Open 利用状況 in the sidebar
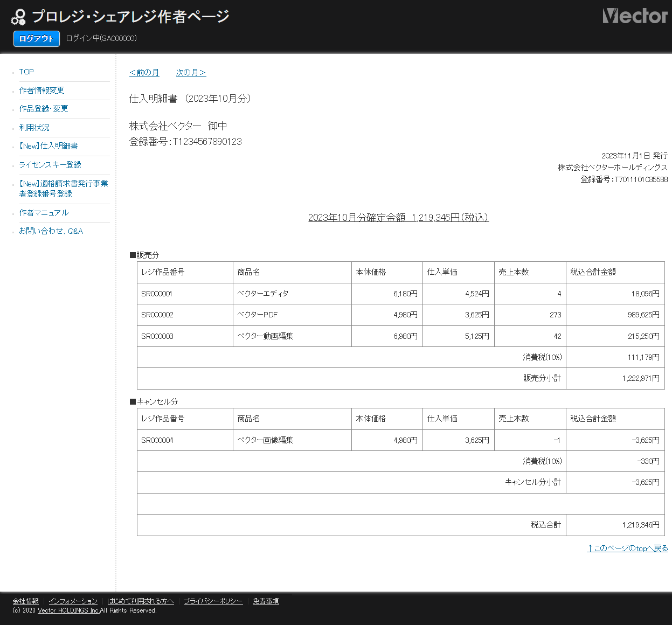 tap(34, 127)
